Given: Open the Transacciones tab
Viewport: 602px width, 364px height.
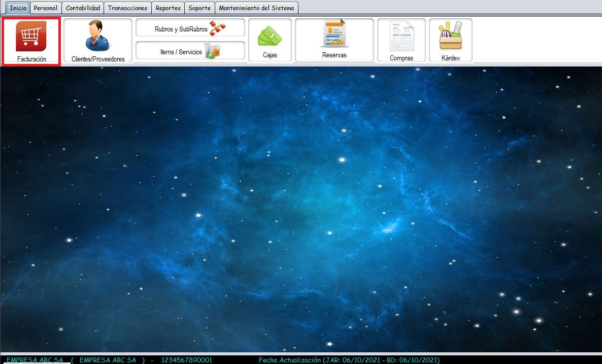Looking at the screenshot, I should click(127, 8).
